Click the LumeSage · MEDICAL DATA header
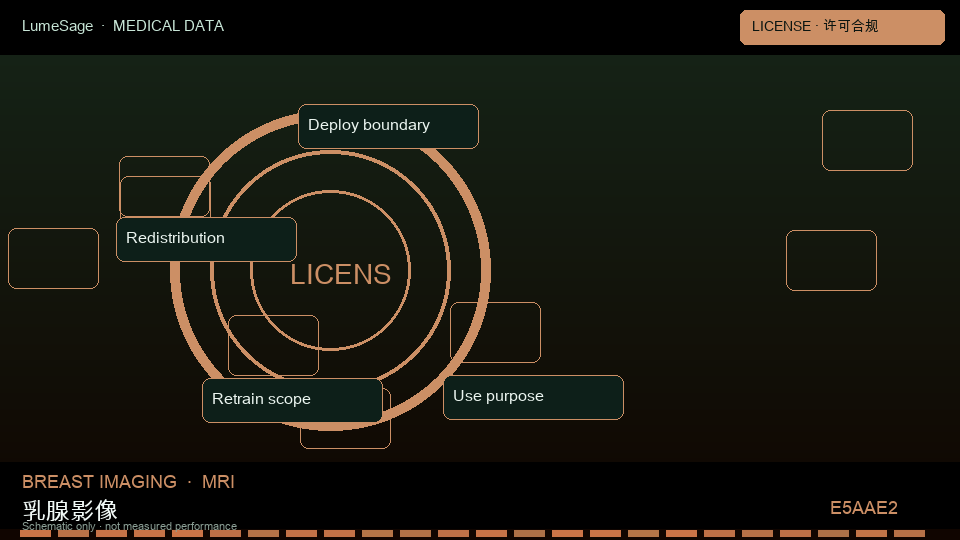Viewport: 960px width, 540px height. click(x=123, y=26)
